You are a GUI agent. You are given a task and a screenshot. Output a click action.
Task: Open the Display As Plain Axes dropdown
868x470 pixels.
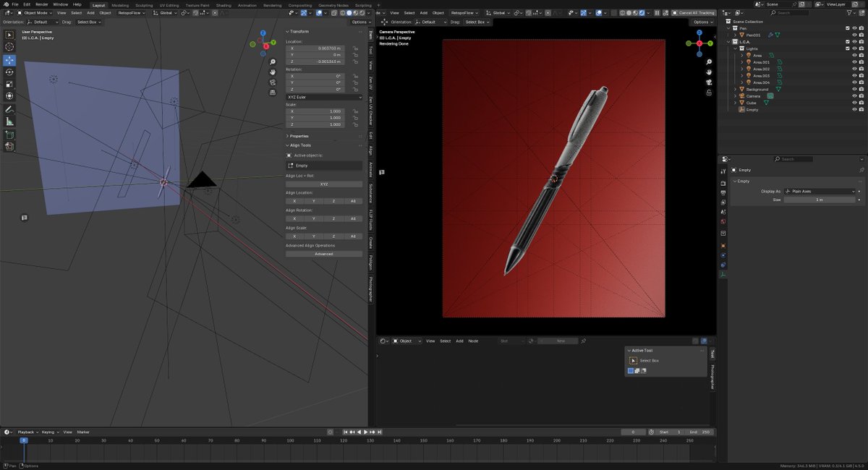820,192
